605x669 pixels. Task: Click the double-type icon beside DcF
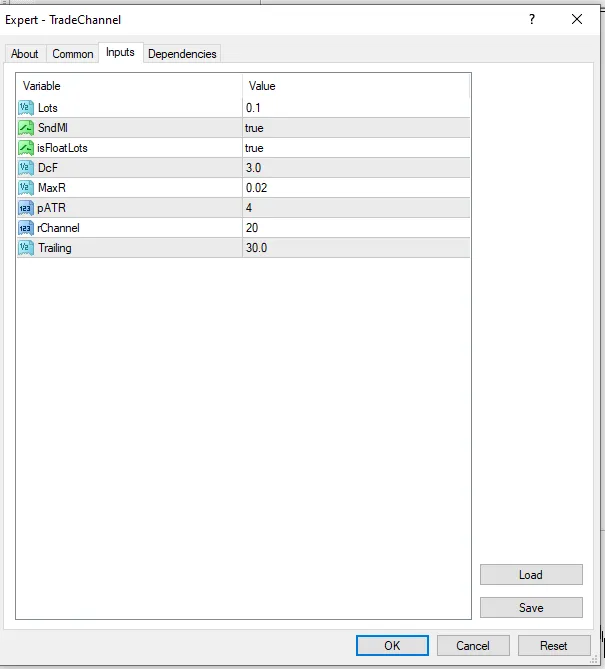pyautogui.click(x=26, y=168)
